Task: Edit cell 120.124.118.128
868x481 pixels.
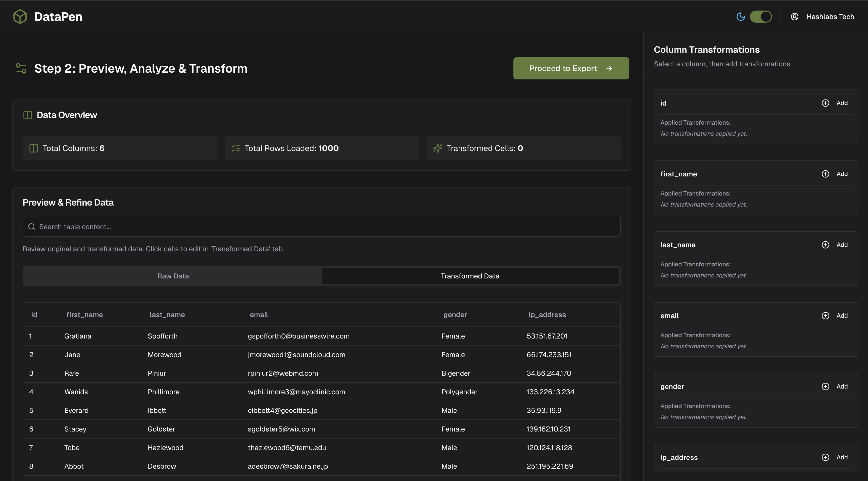Action: pos(549,448)
